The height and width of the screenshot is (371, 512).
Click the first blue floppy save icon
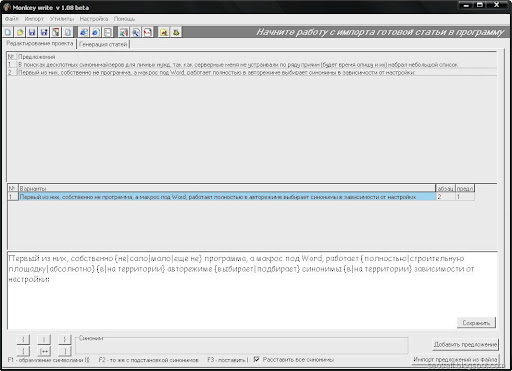pyautogui.click(x=32, y=32)
